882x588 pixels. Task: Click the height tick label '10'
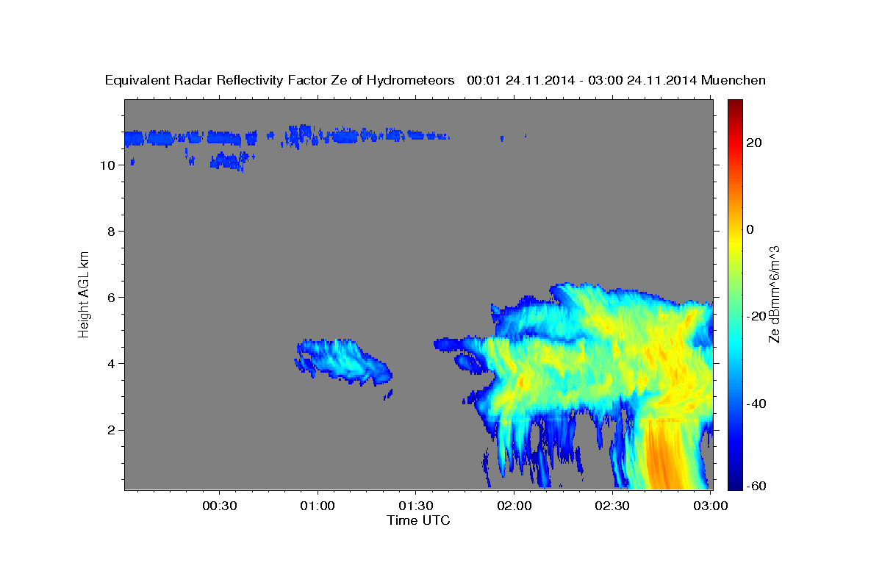(x=107, y=165)
